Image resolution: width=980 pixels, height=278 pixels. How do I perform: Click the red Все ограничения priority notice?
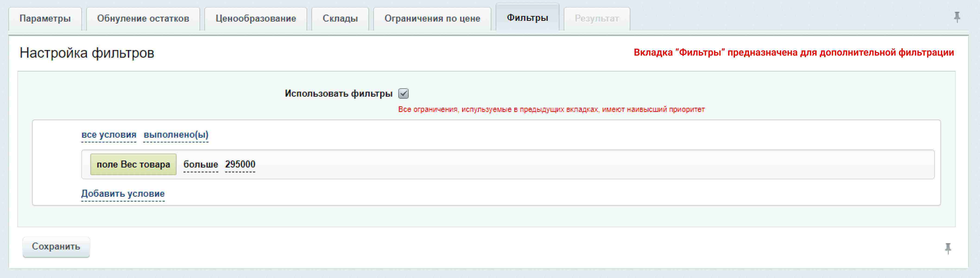[x=551, y=110]
